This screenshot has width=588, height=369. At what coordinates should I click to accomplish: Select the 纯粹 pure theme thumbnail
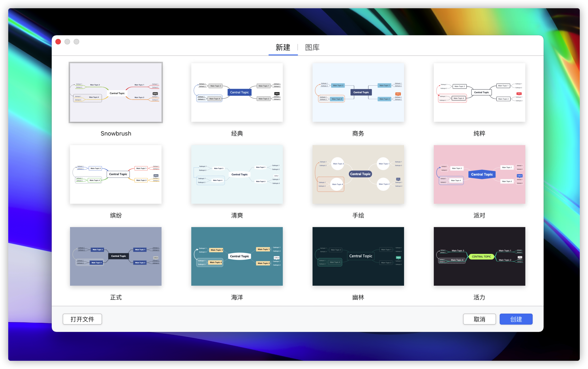(x=479, y=93)
